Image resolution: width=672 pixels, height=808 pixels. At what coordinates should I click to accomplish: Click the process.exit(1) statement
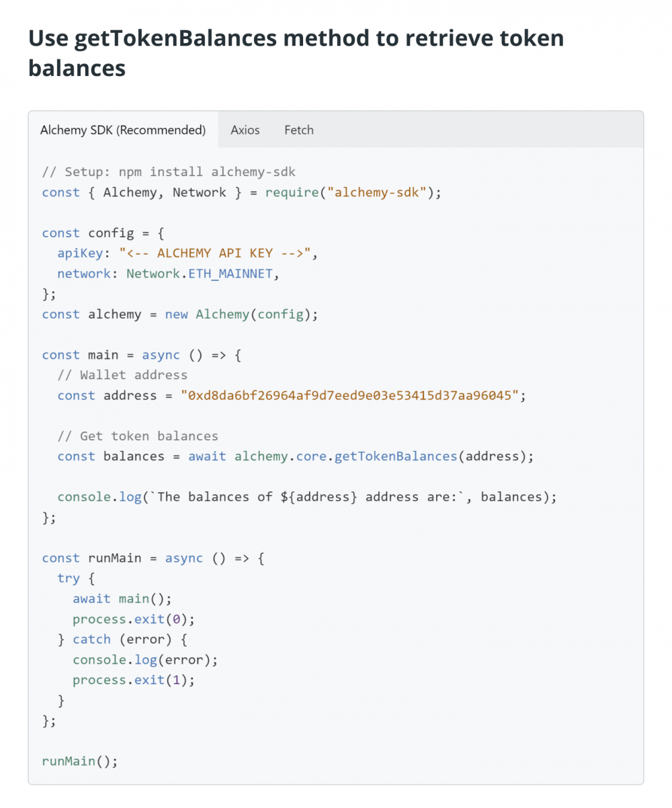[x=134, y=680]
